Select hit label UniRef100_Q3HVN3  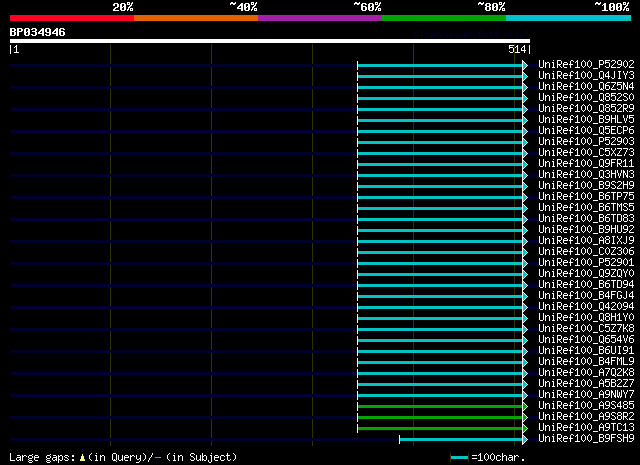[586, 175]
